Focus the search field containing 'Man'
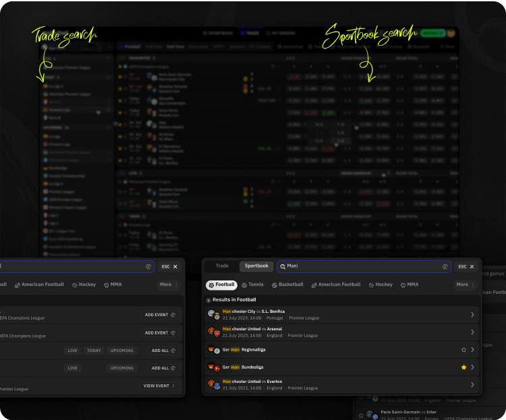This screenshot has width=506, height=420. (x=361, y=266)
